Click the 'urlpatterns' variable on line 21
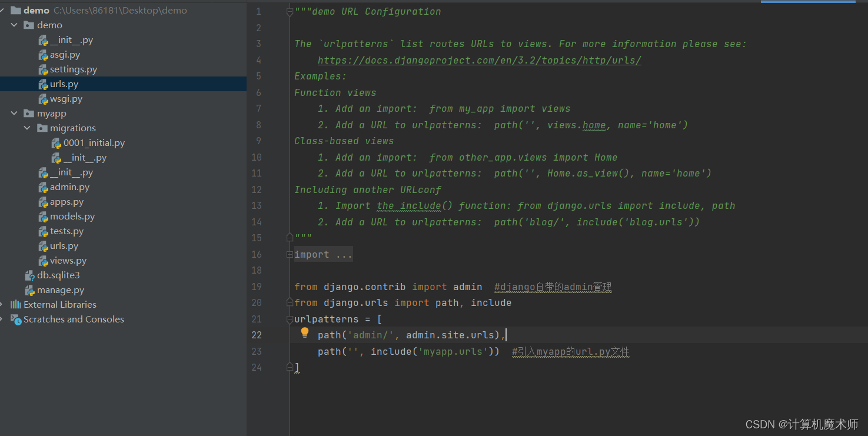This screenshot has height=436, width=868. click(327, 319)
